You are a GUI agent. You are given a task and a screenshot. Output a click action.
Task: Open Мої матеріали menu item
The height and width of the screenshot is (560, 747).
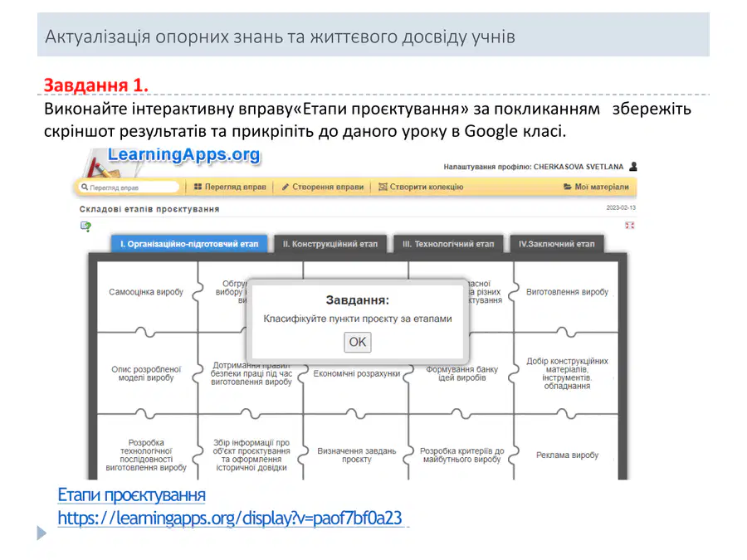click(x=596, y=187)
